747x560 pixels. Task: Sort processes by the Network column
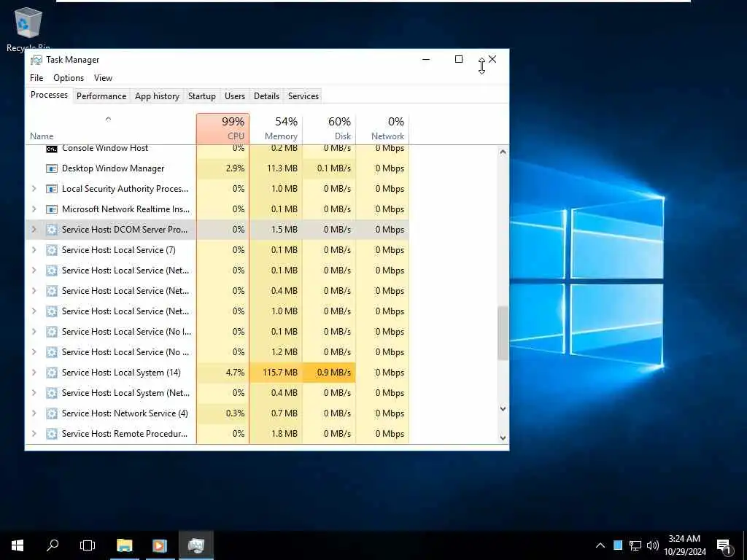tap(382, 128)
